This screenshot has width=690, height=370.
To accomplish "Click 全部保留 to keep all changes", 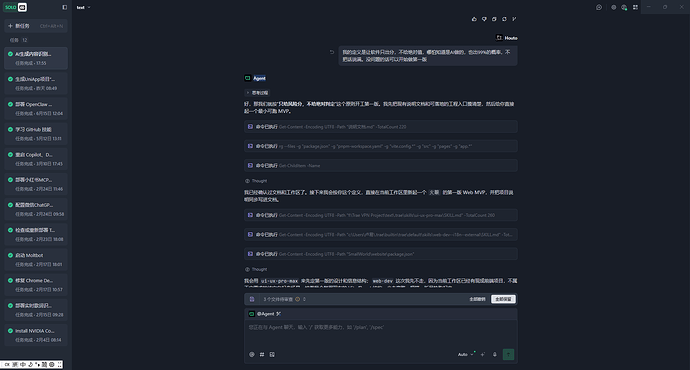I will point(503,299).
